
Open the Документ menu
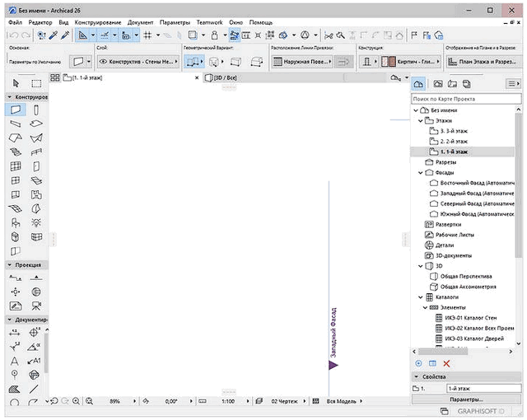140,22
